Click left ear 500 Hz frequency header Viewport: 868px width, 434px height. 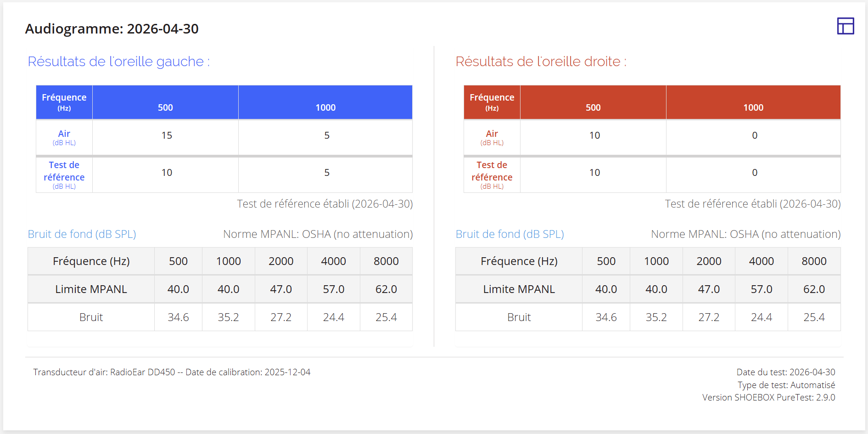(x=165, y=107)
